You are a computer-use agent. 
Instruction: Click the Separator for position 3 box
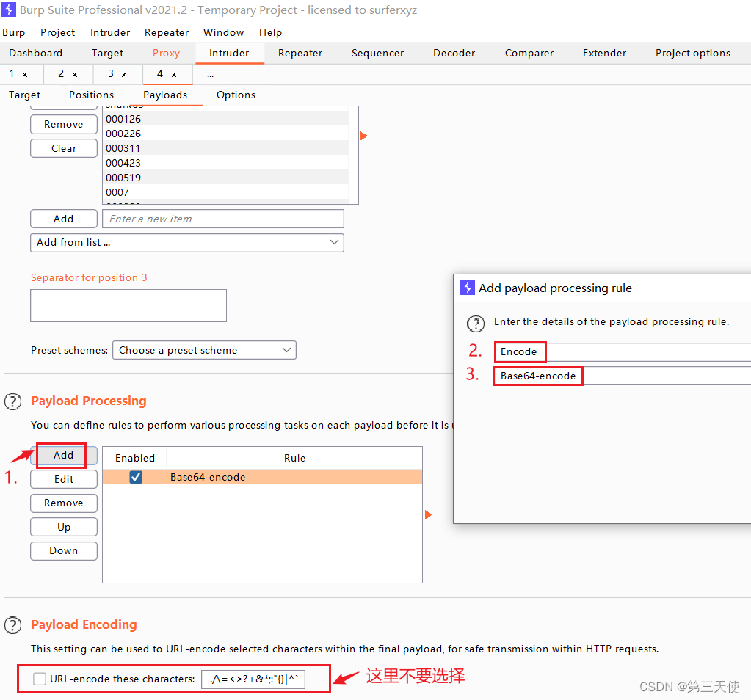pyautogui.click(x=128, y=305)
